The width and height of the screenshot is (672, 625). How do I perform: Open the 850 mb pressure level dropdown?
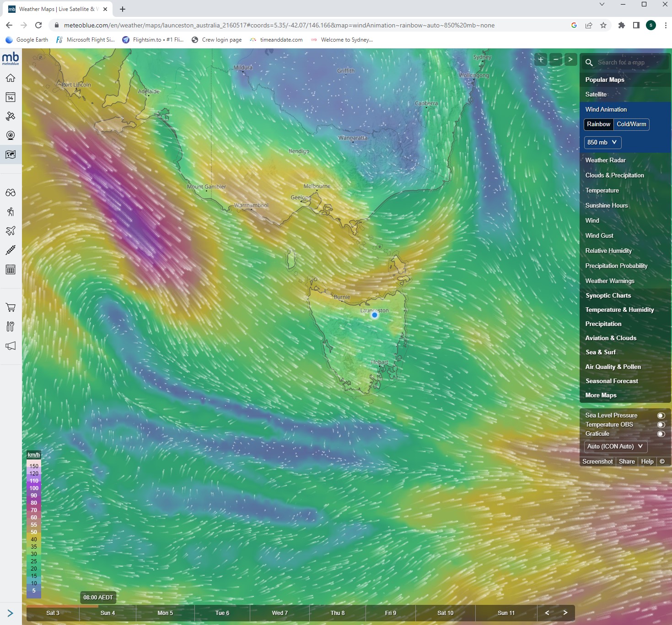(x=602, y=142)
